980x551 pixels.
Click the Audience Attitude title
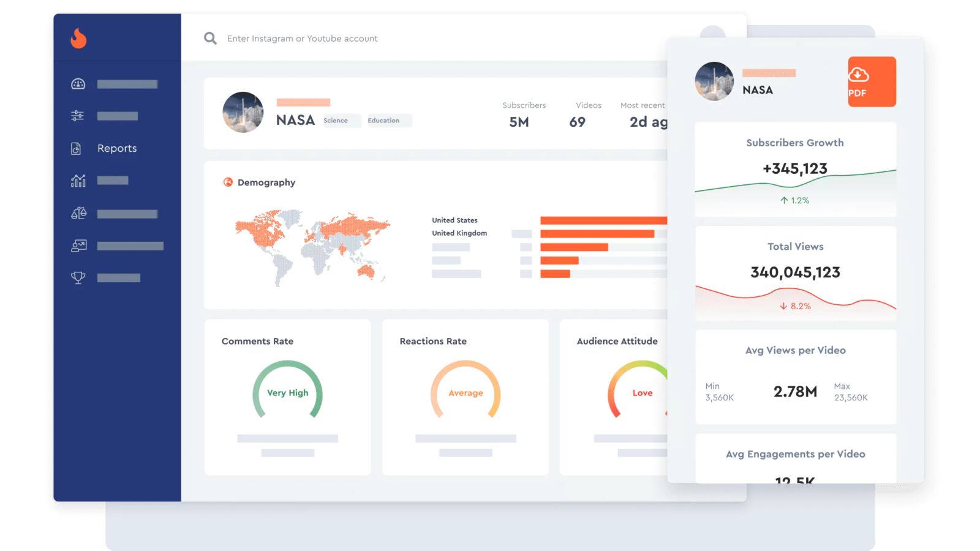[617, 341]
